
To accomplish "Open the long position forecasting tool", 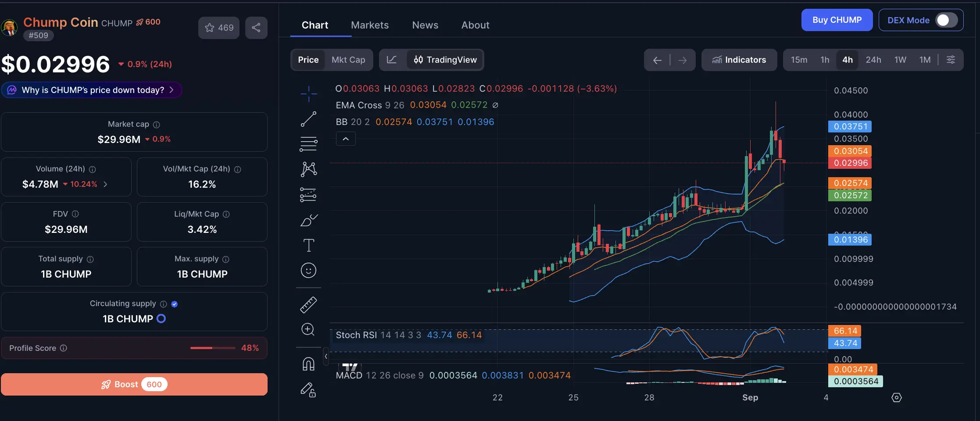I will click(x=308, y=195).
